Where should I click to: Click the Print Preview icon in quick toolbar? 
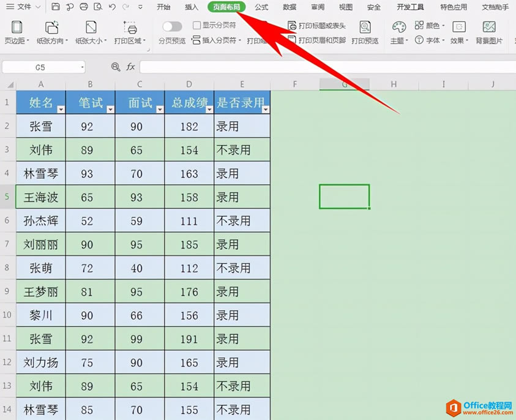[x=98, y=7]
